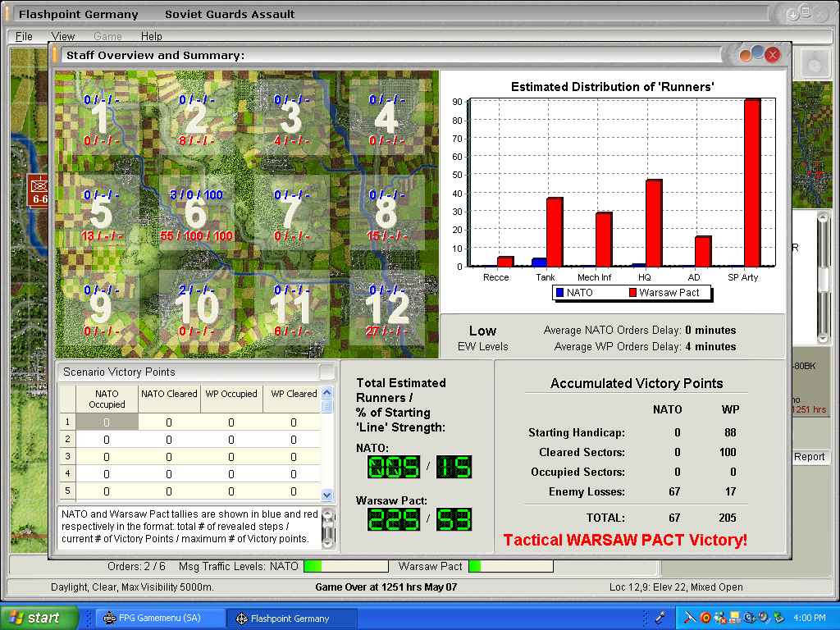Screen dimensions: 840x630
Task: Click the right side panel scrollbar up arrow
Action: click(x=824, y=217)
